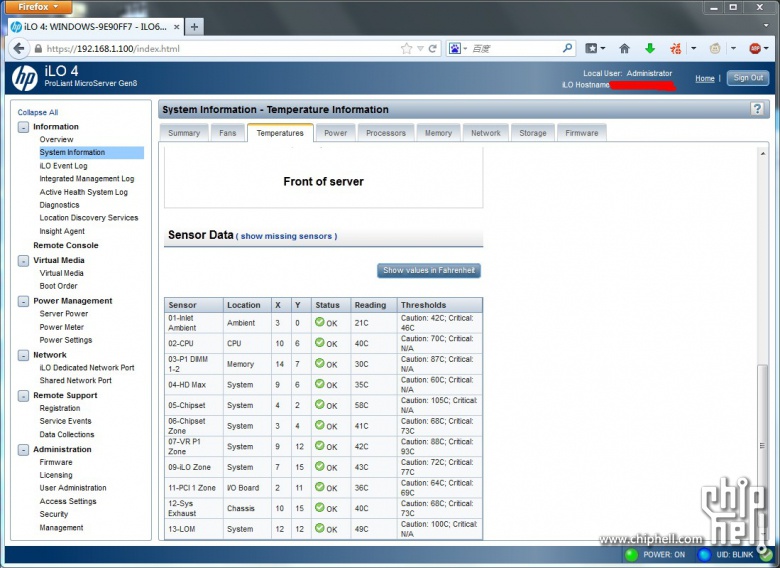780x568 pixels.
Task: Click the blue UID: BLINK indicator icon
Action: click(x=704, y=555)
